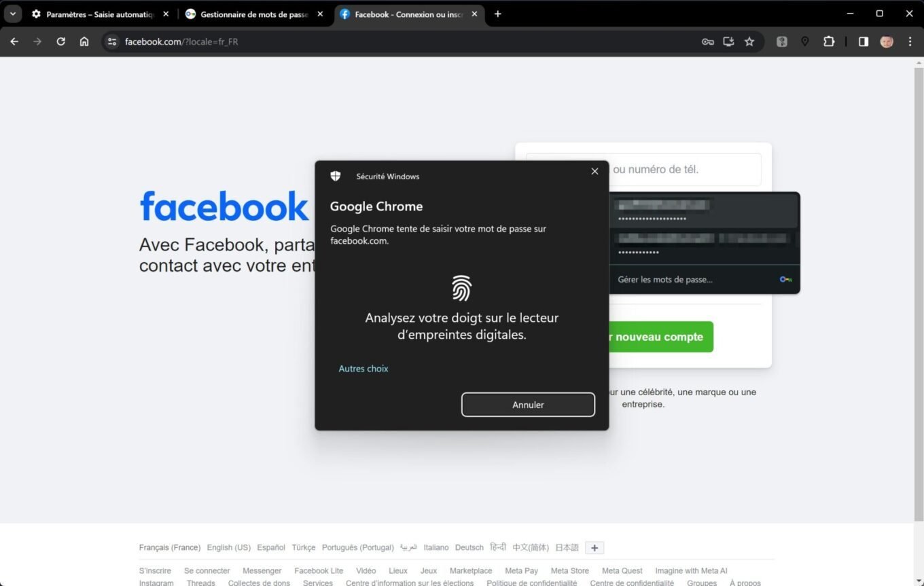Click the Sécurité Windows shield icon
Screen dimensions: 924x586
click(336, 177)
